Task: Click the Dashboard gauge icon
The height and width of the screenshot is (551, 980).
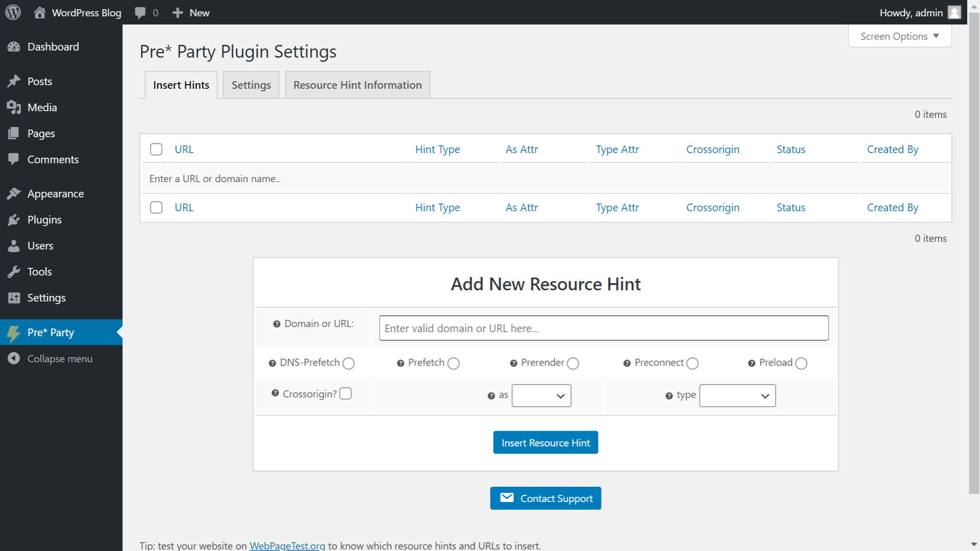Action: [x=14, y=47]
